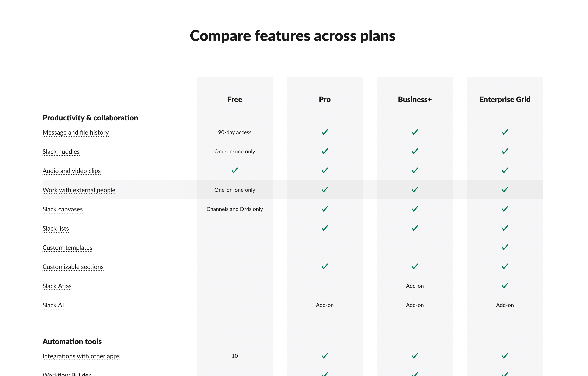The width and height of the screenshot is (588, 376).
Task: Click the Work with external people link
Action: pos(79,190)
